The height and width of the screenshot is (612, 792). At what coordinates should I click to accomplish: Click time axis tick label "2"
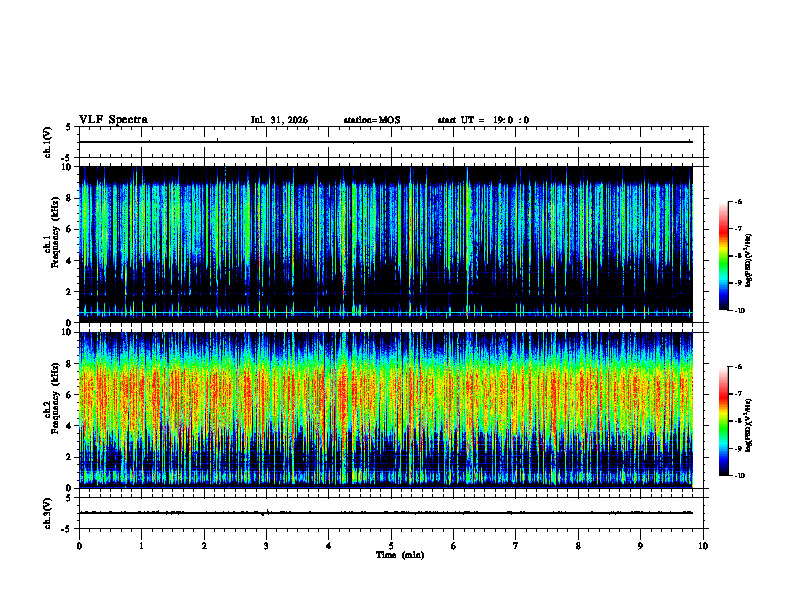point(204,546)
